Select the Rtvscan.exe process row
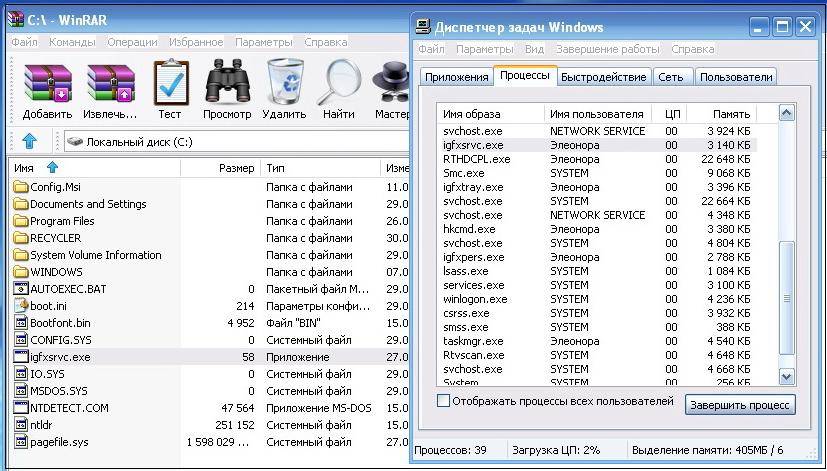827x471 pixels. [597, 355]
